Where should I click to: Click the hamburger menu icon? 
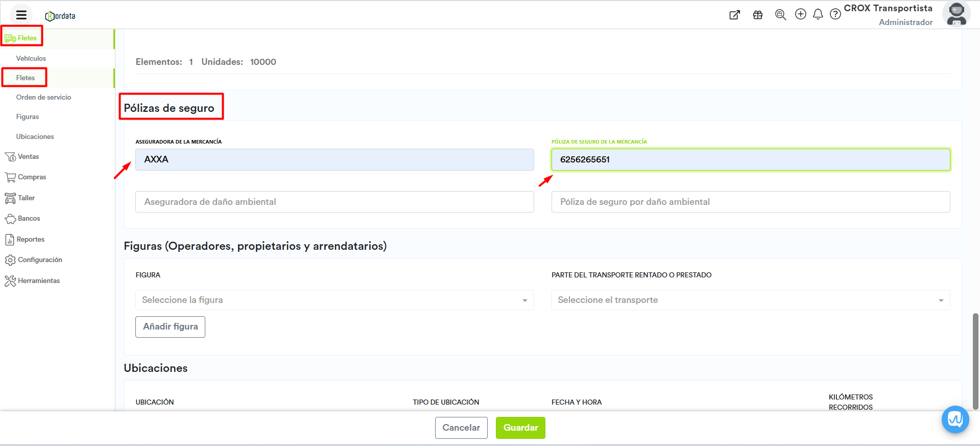(x=21, y=15)
